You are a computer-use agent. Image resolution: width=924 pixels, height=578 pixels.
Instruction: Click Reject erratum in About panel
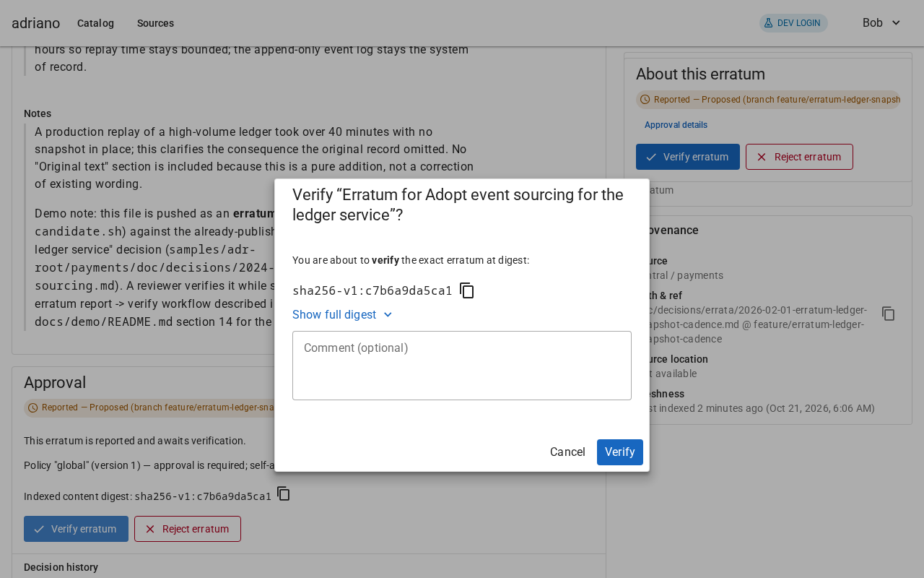[x=799, y=157]
